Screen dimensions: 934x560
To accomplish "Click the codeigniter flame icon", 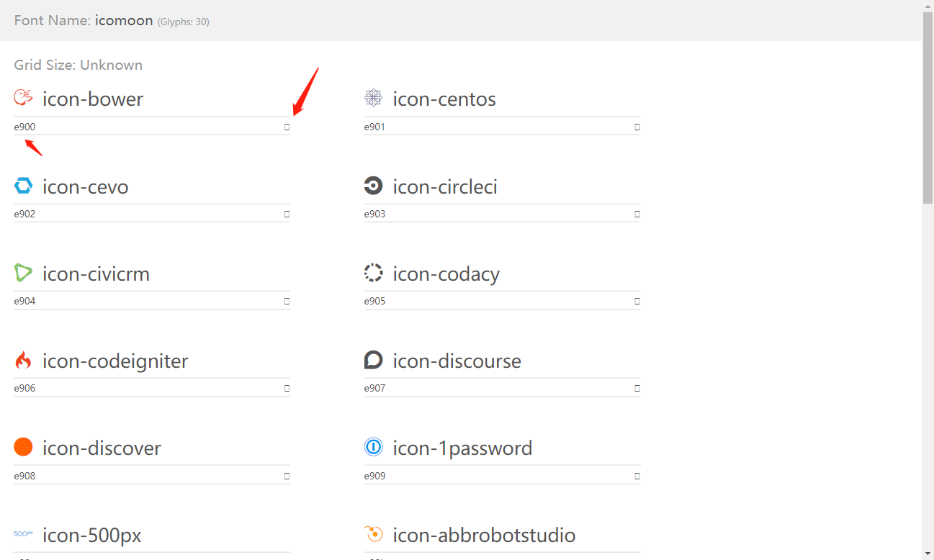I will [24, 361].
